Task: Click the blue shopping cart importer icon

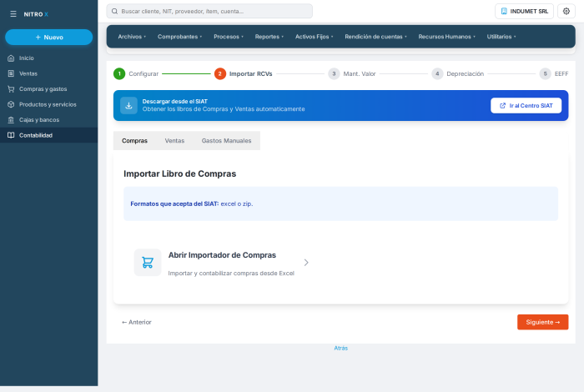Action: (x=148, y=263)
